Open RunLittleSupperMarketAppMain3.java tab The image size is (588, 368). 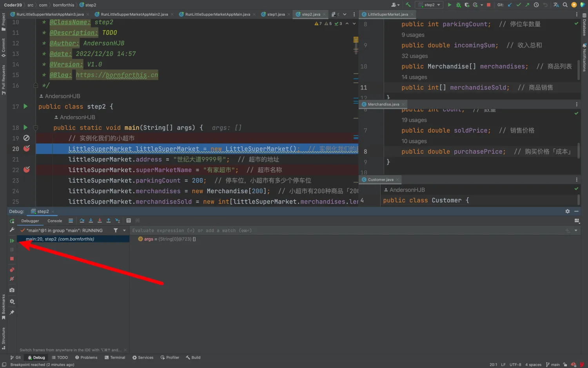pyautogui.click(x=50, y=15)
